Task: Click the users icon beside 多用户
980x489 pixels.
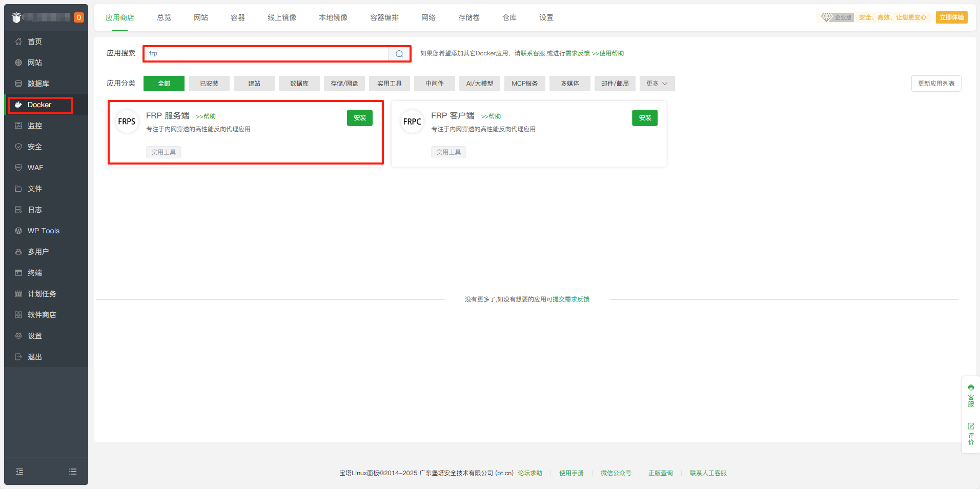Action: (18, 252)
